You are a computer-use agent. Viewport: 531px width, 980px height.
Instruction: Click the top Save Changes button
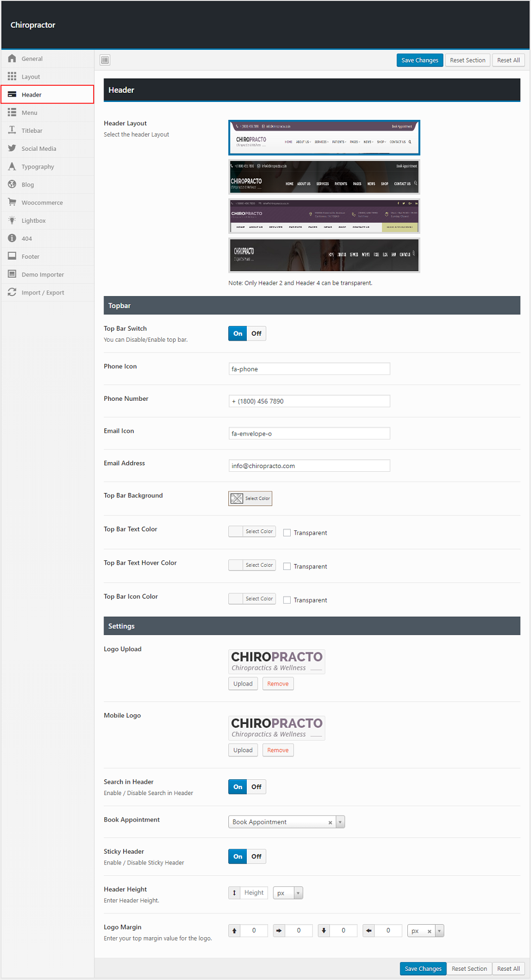419,60
